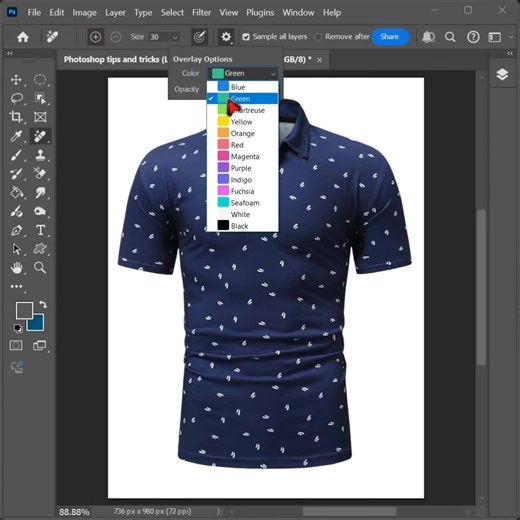Open the notifications bell icon
520x520 pixels.
[428, 37]
